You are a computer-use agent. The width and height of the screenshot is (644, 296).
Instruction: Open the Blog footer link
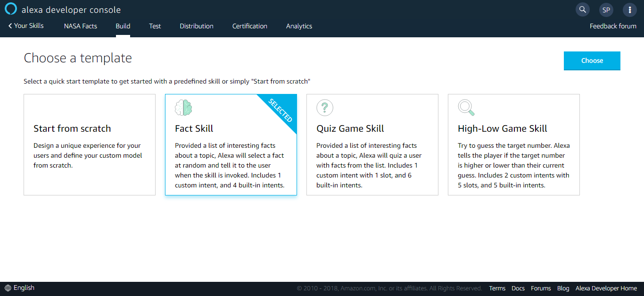[x=563, y=288]
